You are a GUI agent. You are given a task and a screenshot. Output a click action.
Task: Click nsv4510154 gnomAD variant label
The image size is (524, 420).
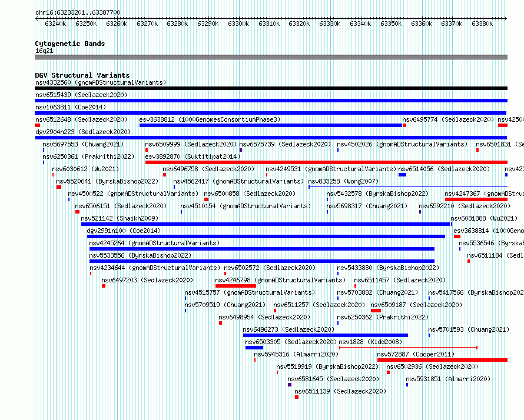(x=246, y=206)
